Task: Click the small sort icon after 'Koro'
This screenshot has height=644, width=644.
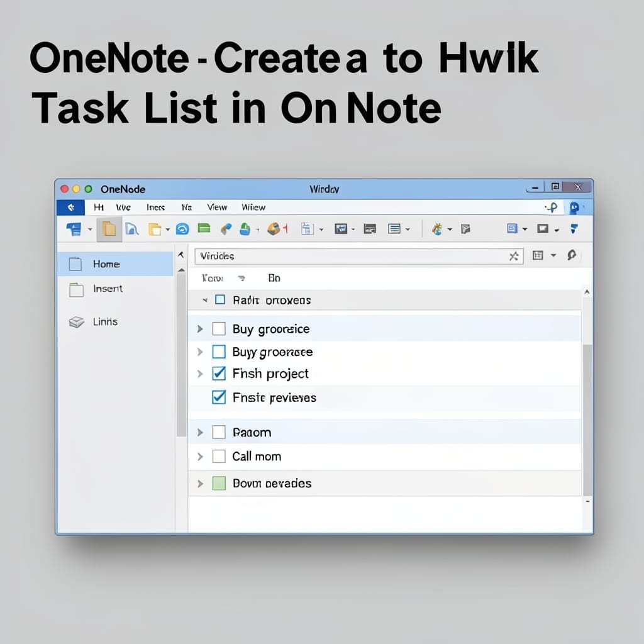Action: point(241,279)
